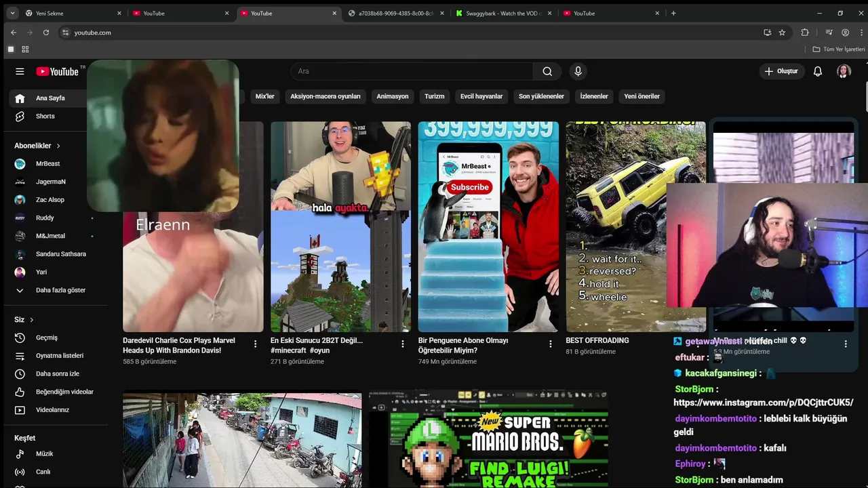
Task: Click the BEST OFFROADING video title
Action: (597, 341)
